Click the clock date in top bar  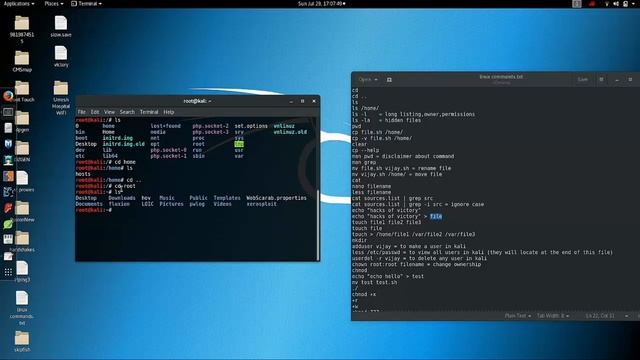pyautogui.click(x=321, y=4)
